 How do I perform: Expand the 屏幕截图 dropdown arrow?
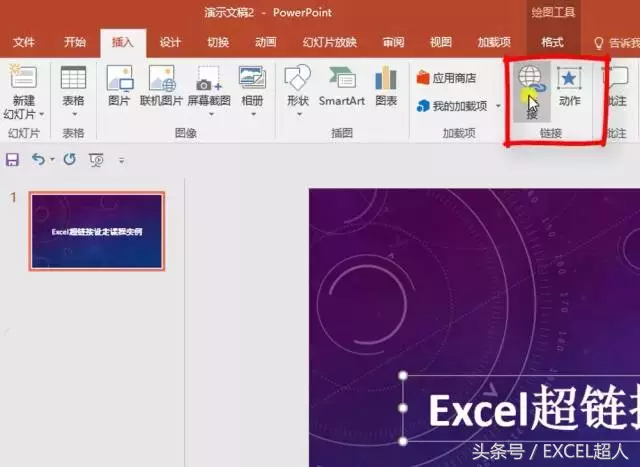pyautogui.click(x=211, y=115)
